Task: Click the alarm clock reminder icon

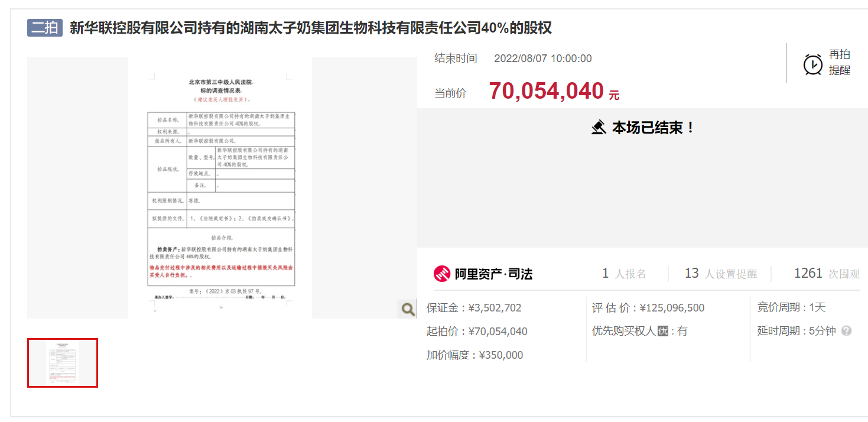Action: coord(813,64)
